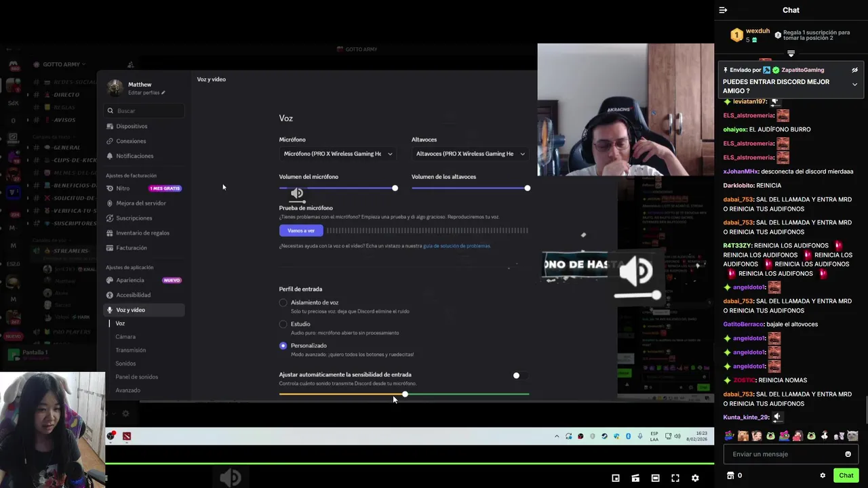Open the Altavoces device dropdown
868x488 pixels.
point(470,154)
